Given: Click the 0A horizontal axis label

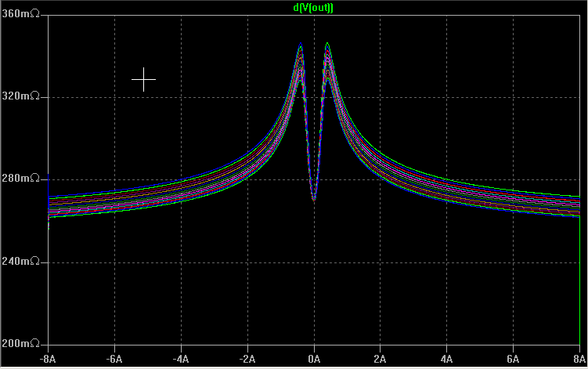Looking at the screenshot, I should tap(314, 360).
